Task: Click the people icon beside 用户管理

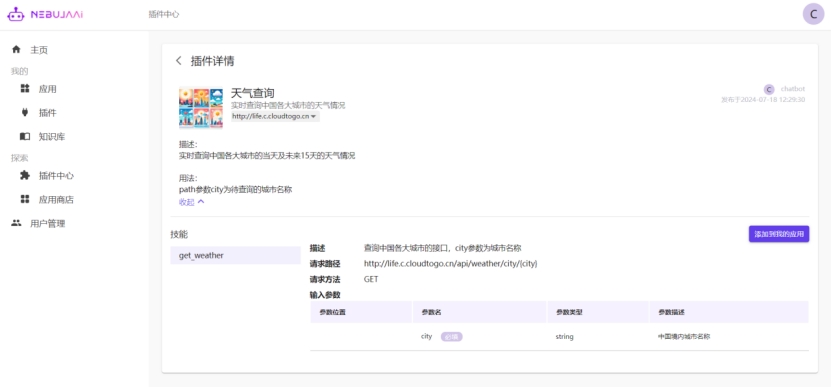Action: tap(16, 223)
